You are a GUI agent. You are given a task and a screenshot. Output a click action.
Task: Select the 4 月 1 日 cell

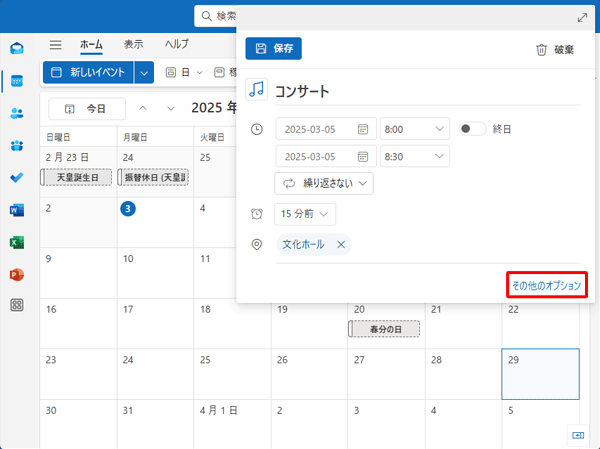232,424
